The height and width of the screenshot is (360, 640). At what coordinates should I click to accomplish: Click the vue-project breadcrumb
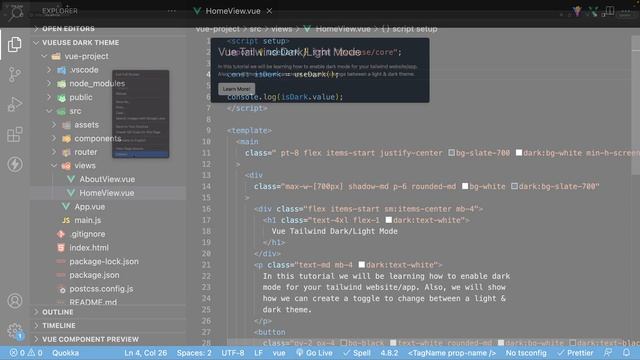218,29
